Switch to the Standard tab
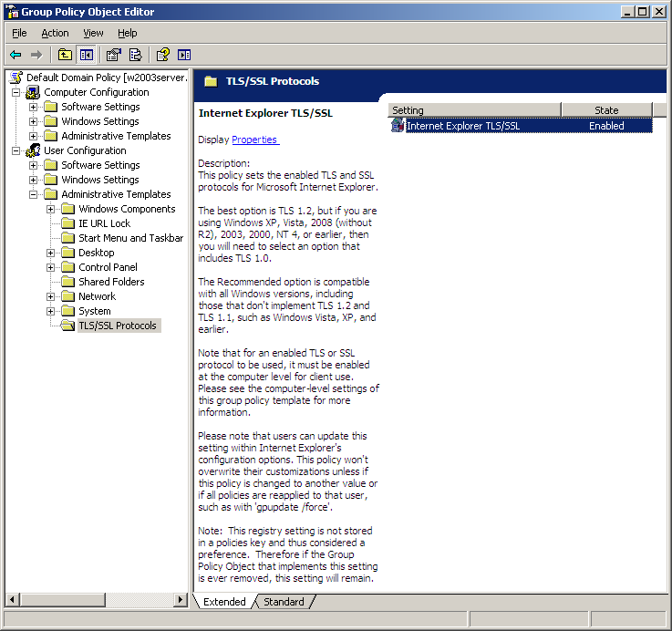Screen dimensions: 672x631 pyautogui.click(x=284, y=602)
